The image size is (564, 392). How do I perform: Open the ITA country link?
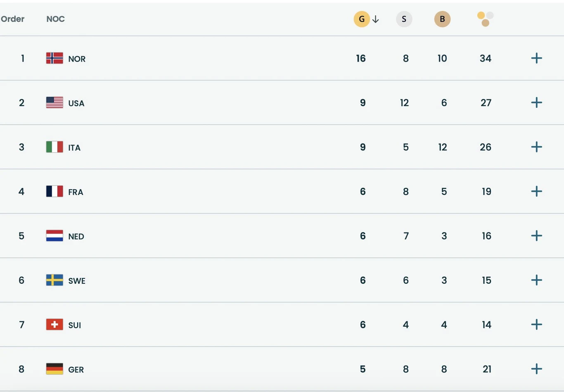[x=74, y=147]
